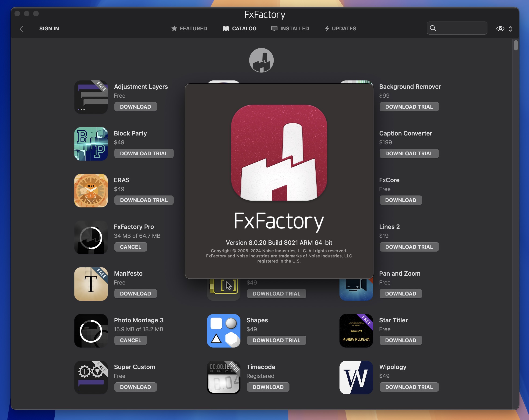Cancel the Photo Montage 3 download

pos(130,340)
